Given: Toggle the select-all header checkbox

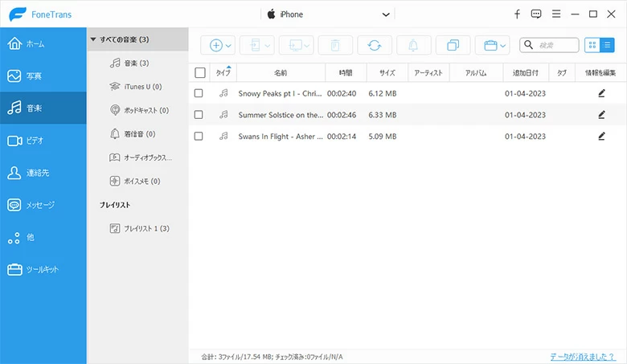Looking at the screenshot, I should point(199,72).
